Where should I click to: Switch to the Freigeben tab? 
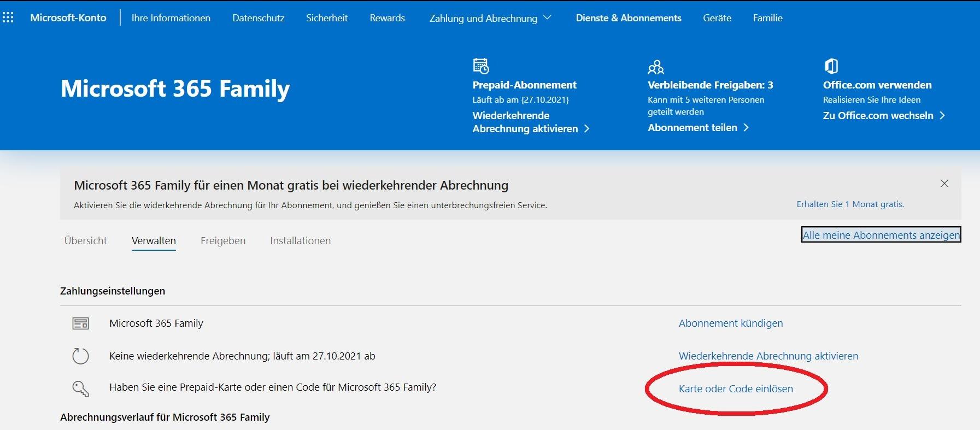click(x=223, y=240)
